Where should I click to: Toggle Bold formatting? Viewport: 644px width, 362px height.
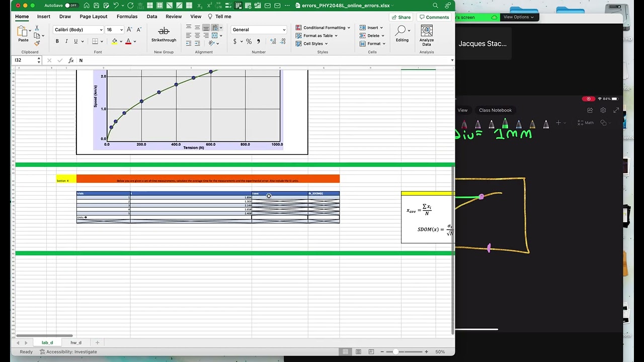[x=57, y=41]
